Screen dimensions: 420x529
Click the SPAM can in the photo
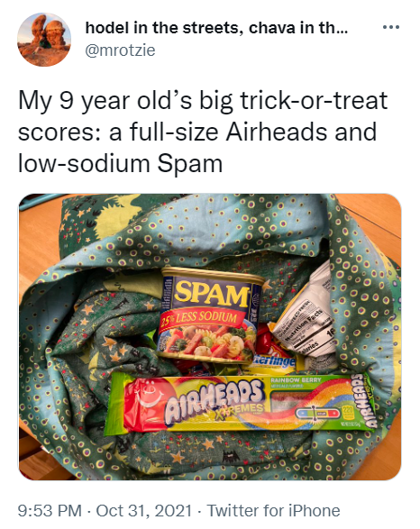click(x=209, y=315)
